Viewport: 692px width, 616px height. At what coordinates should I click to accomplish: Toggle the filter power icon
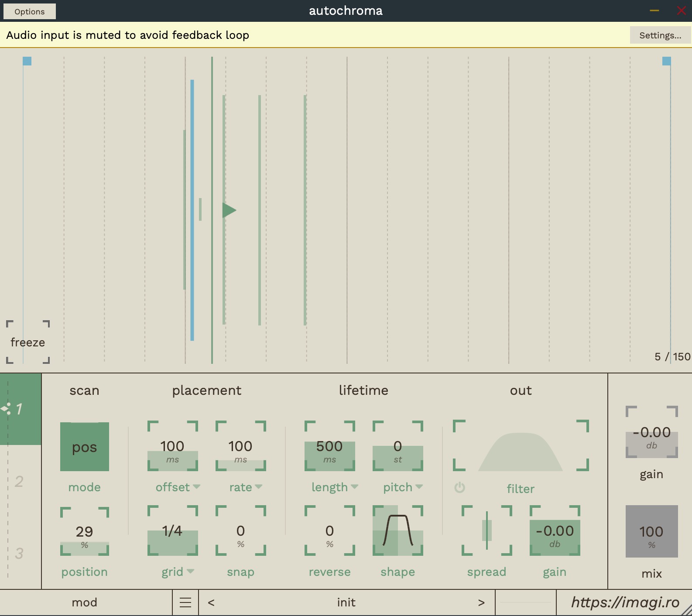point(460,488)
